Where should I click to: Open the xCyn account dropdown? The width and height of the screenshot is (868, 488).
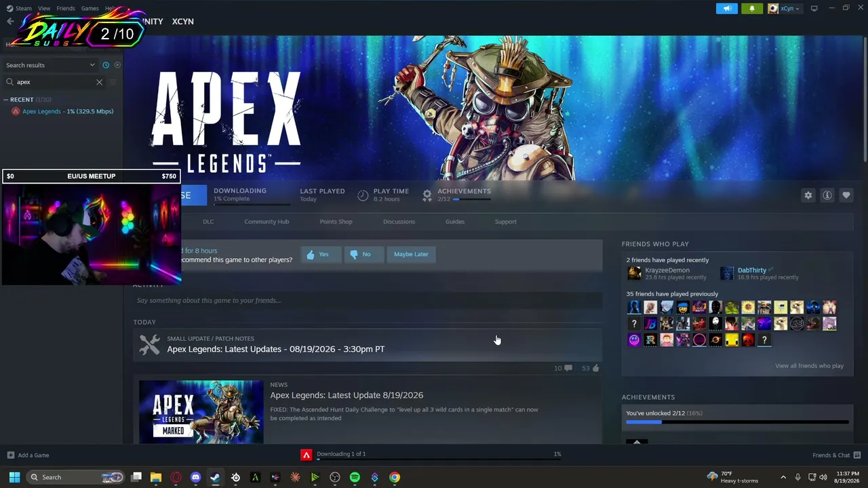pyautogui.click(x=784, y=9)
